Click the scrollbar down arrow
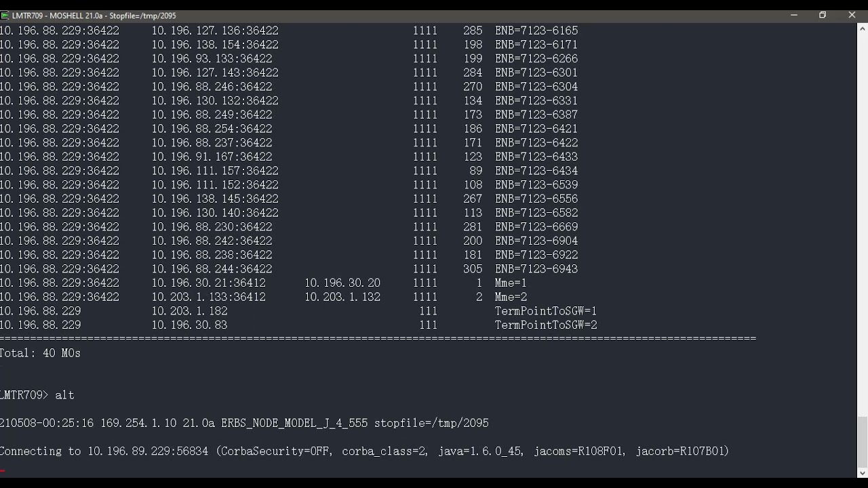868x488 pixels. [x=863, y=473]
